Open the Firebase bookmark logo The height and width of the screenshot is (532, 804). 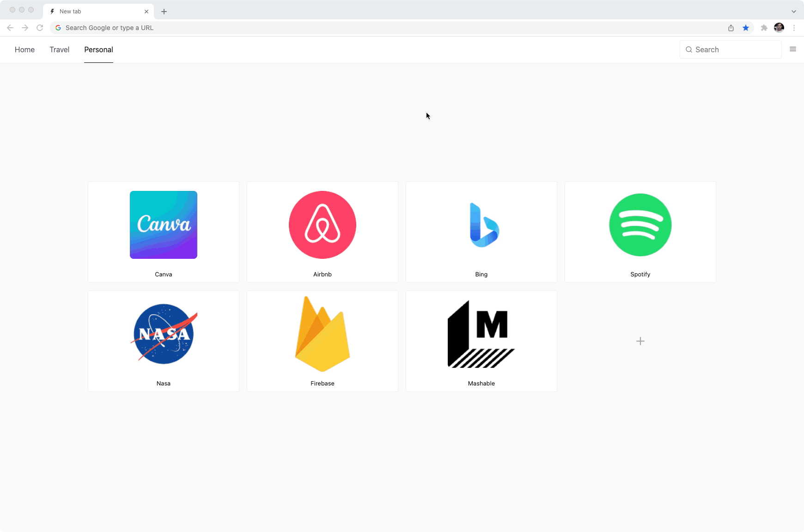point(323,334)
